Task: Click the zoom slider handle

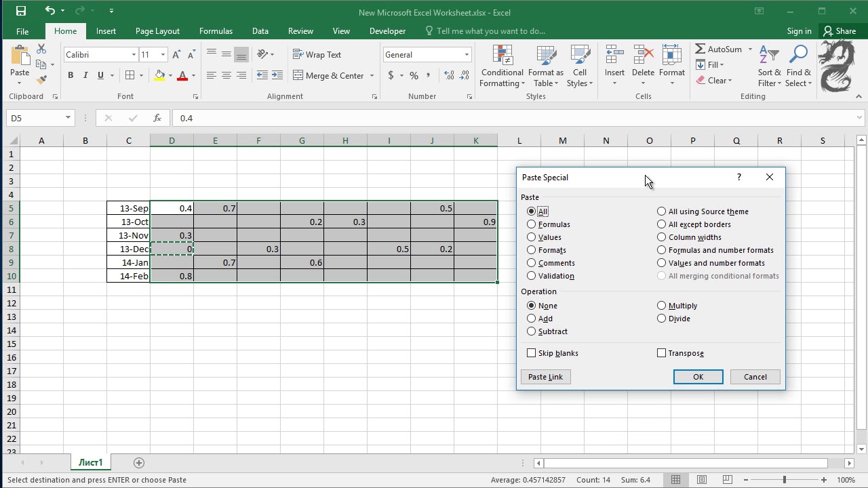Action: (x=785, y=480)
